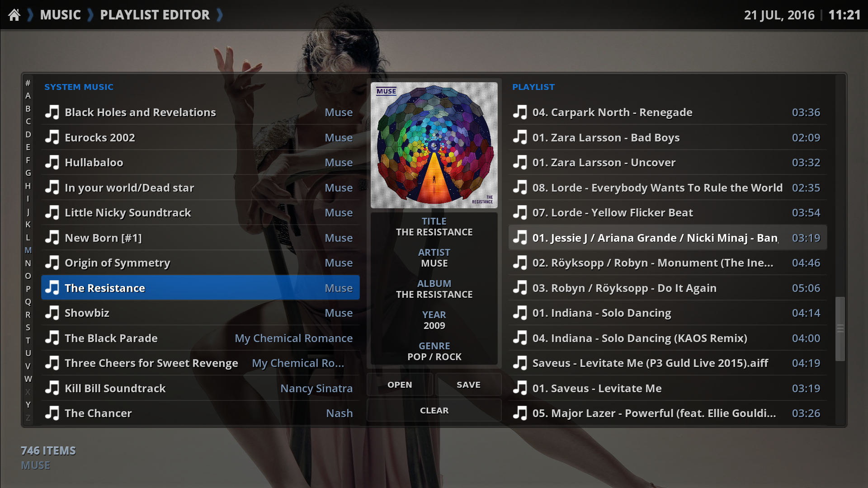Jump to letter A in alphabet index
868x488 pixels.
28,96
